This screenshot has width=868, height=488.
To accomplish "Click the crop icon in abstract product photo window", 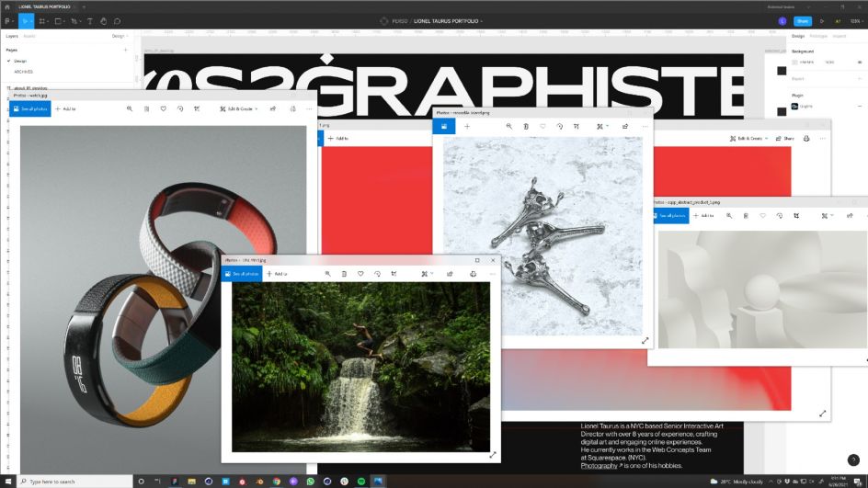I will [x=797, y=216].
